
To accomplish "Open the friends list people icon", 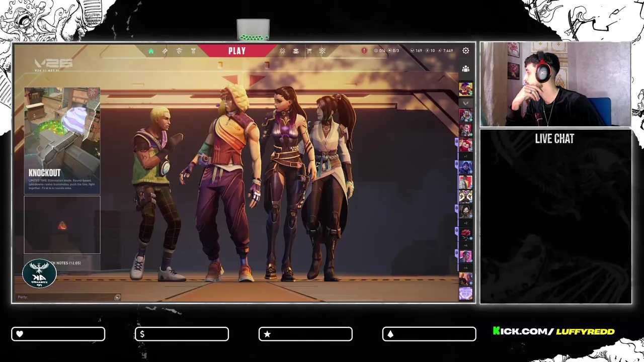I will pos(466,69).
